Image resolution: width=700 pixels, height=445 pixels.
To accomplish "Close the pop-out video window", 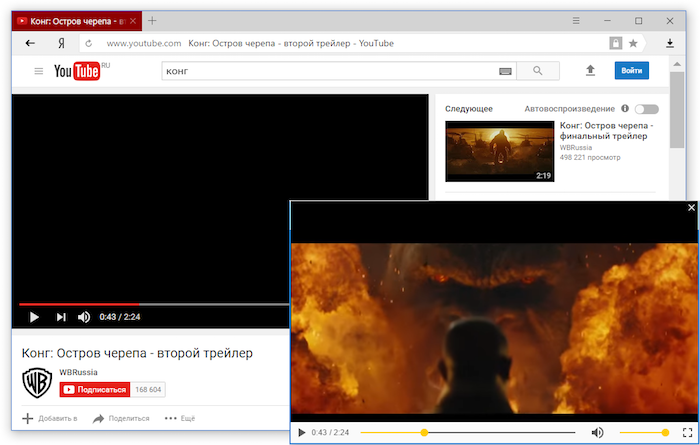I will (692, 208).
